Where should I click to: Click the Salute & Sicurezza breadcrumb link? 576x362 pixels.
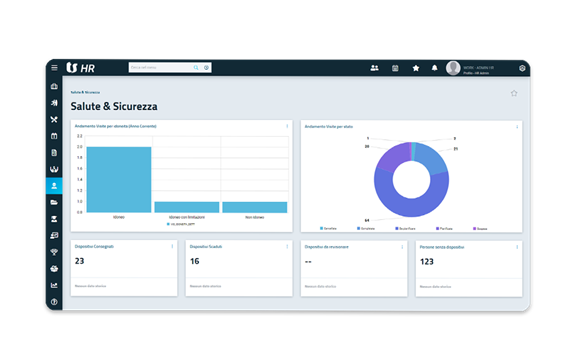[85, 92]
